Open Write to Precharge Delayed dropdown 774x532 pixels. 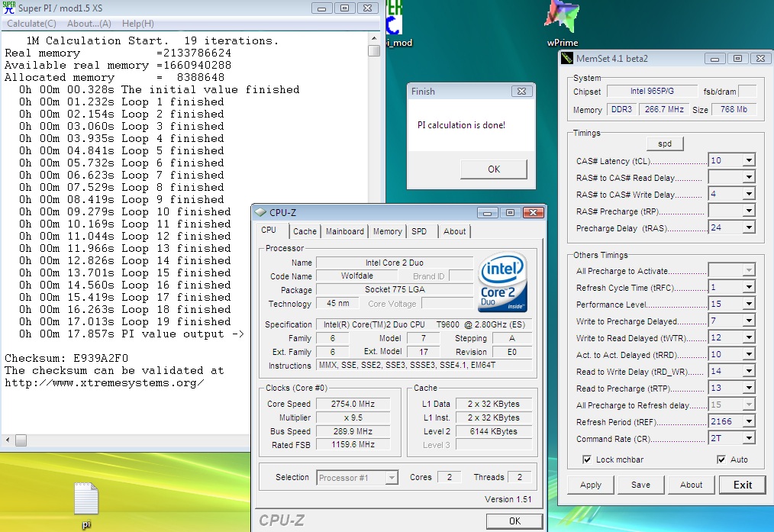point(749,321)
